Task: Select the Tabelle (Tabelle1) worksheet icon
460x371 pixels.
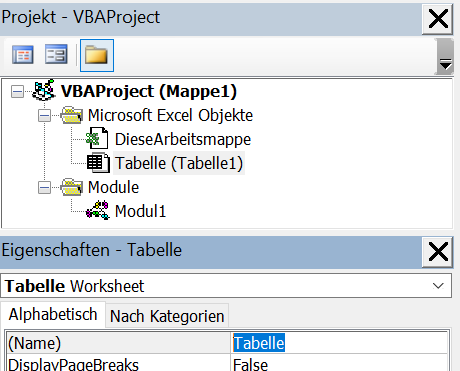Action: tap(98, 163)
